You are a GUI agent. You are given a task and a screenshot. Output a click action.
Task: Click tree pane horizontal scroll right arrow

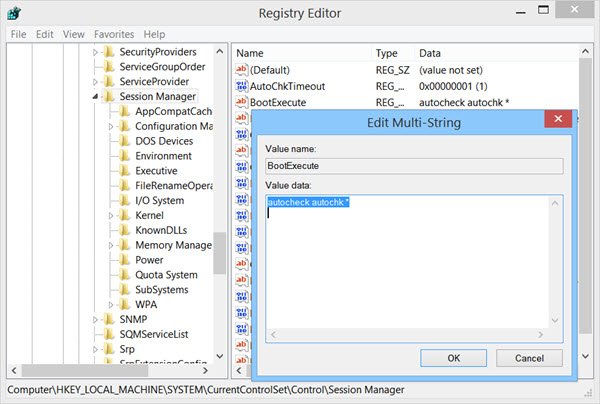tap(205, 370)
